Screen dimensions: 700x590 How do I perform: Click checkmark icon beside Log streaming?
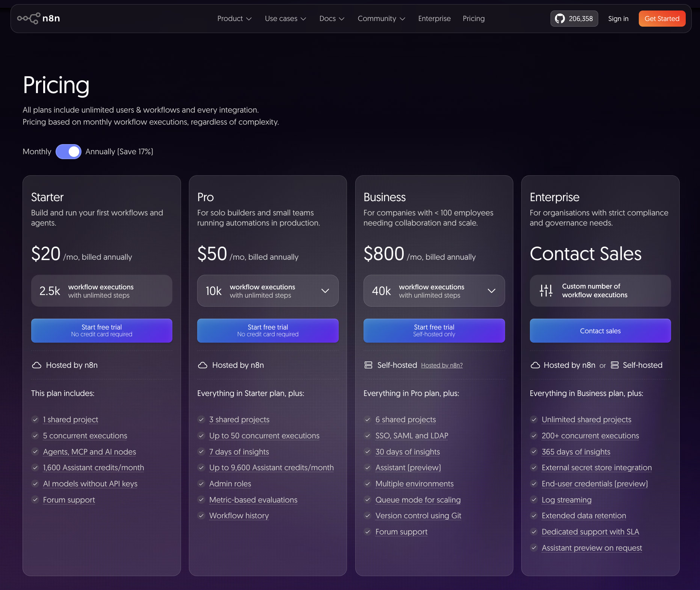click(x=534, y=500)
